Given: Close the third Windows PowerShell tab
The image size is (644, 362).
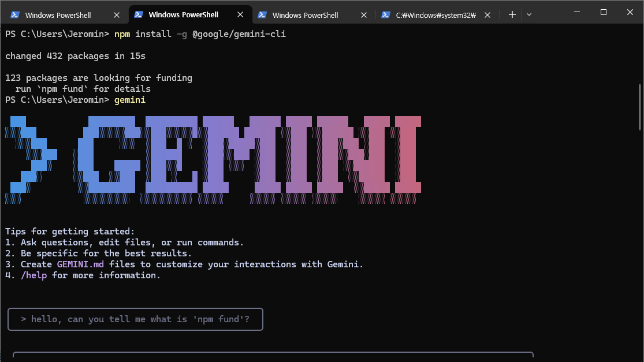Looking at the screenshot, I should click(364, 15).
